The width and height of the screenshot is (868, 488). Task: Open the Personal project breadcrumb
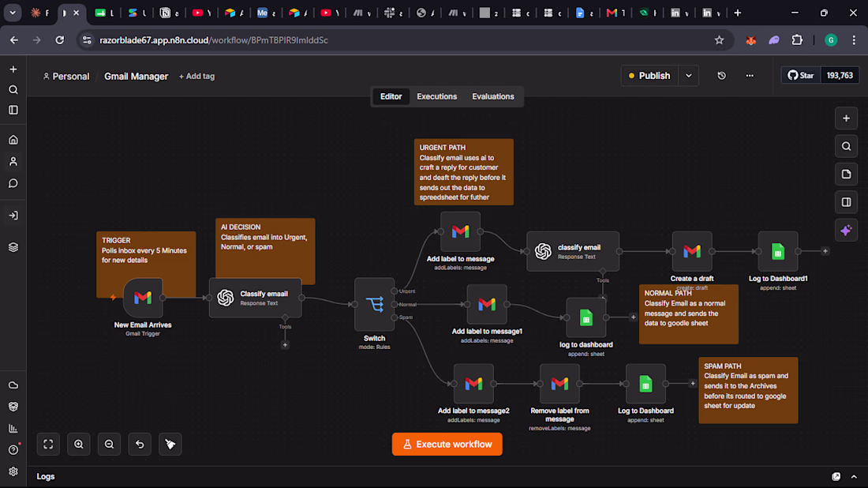point(65,77)
